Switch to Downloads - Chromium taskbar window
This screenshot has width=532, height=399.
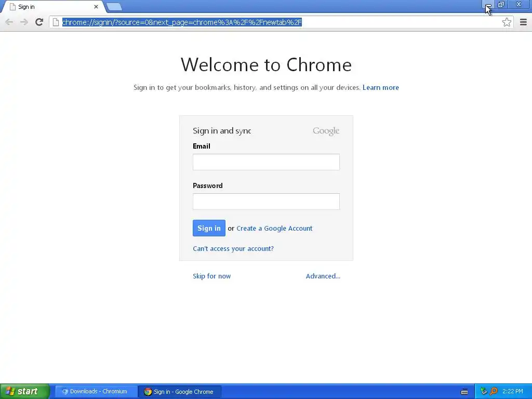coord(96,392)
